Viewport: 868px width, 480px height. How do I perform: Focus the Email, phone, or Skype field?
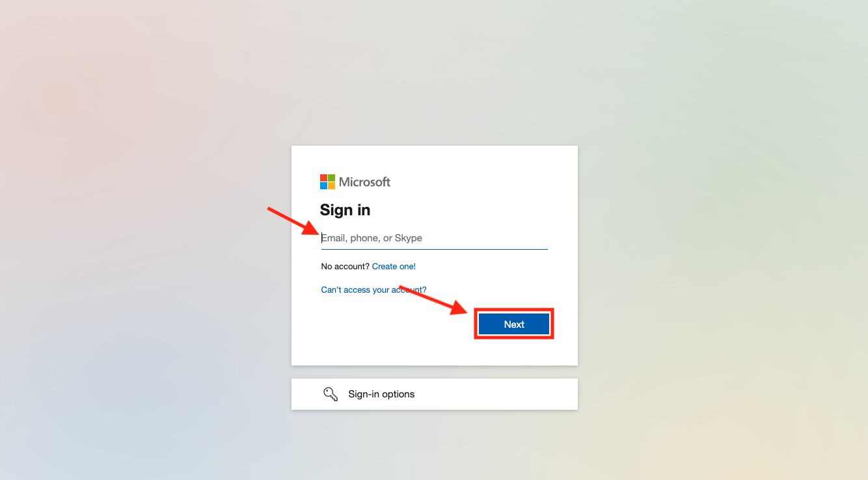coord(435,238)
